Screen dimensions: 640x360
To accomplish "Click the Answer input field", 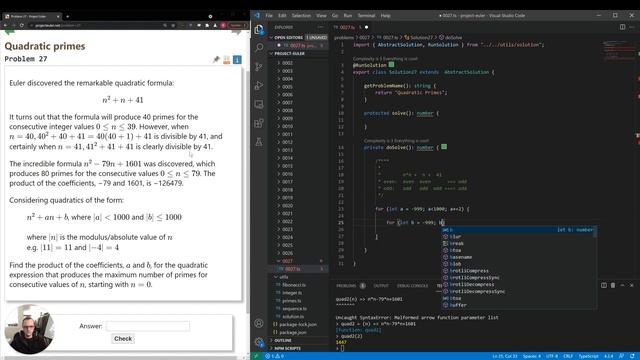I will coord(147,326).
